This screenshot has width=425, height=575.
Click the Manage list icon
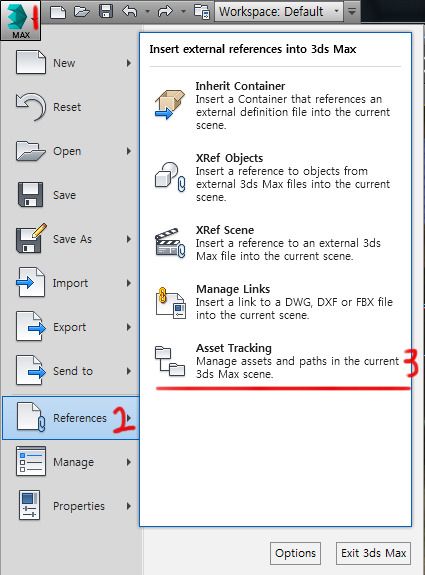point(31,461)
